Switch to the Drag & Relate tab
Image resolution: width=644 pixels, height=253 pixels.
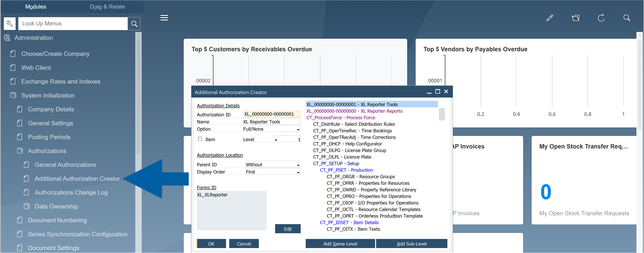click(107, 7)
